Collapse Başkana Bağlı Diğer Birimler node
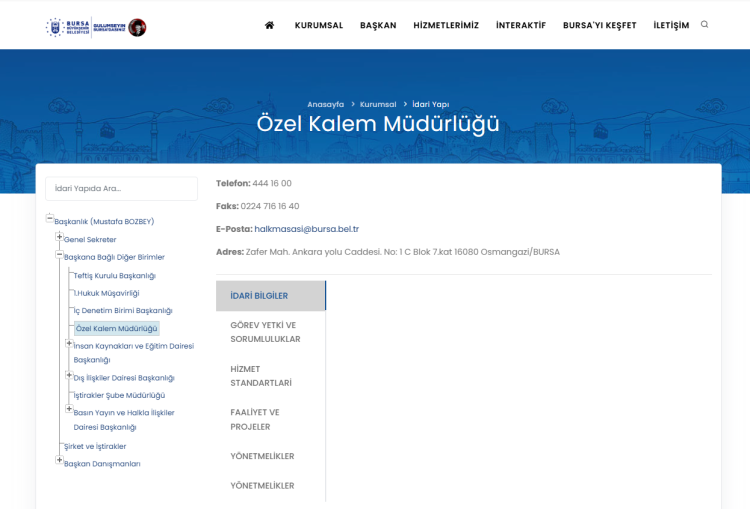 coord(59,255)
